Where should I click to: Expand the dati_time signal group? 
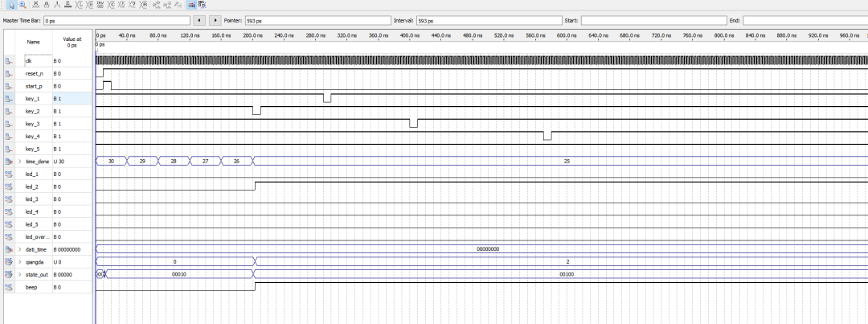click(20, 249)
